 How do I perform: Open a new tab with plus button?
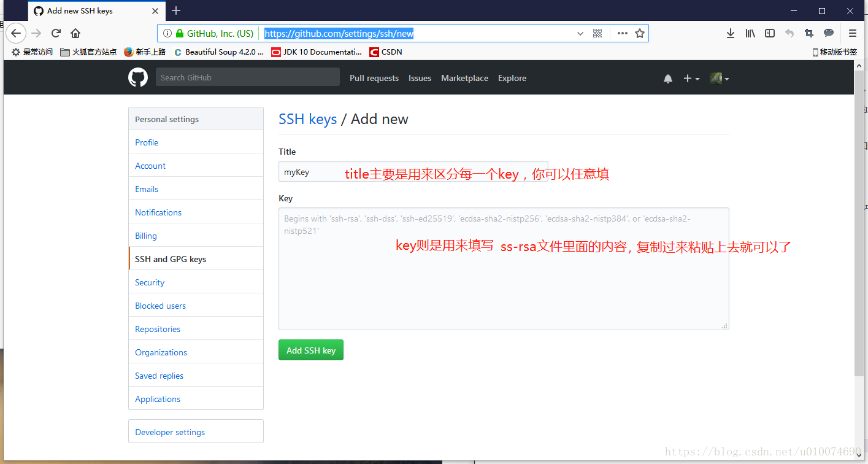click(176, 10)
